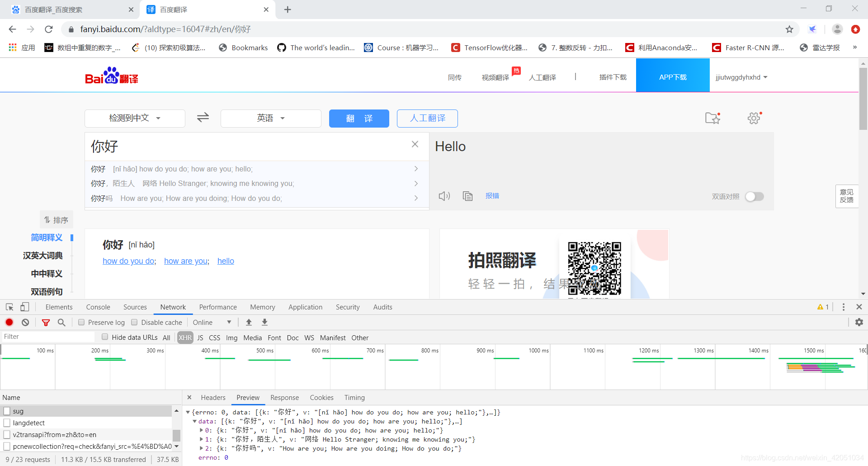Click the APP下载 button
The height and width of the screenshot is (466, 868).
[x=673, y=76]
